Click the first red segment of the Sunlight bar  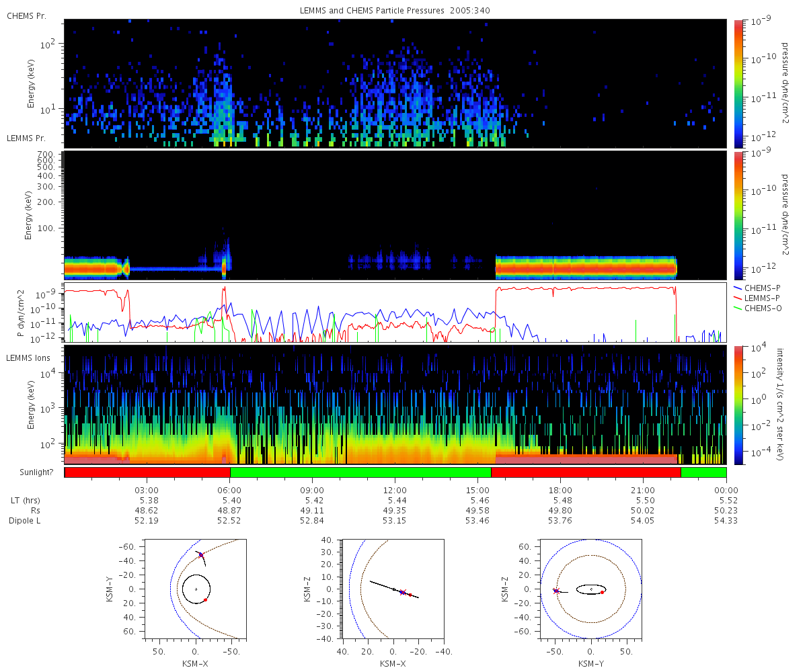(x=147, y=472)
